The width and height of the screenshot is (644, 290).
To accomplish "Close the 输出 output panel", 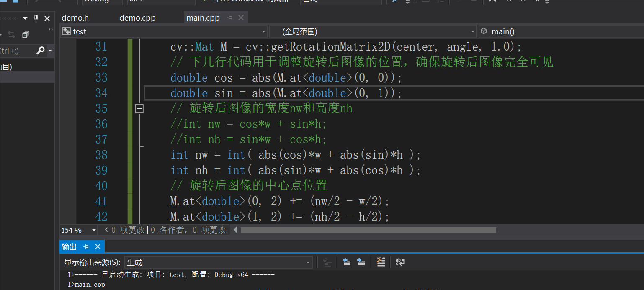I will click(98, 246).
